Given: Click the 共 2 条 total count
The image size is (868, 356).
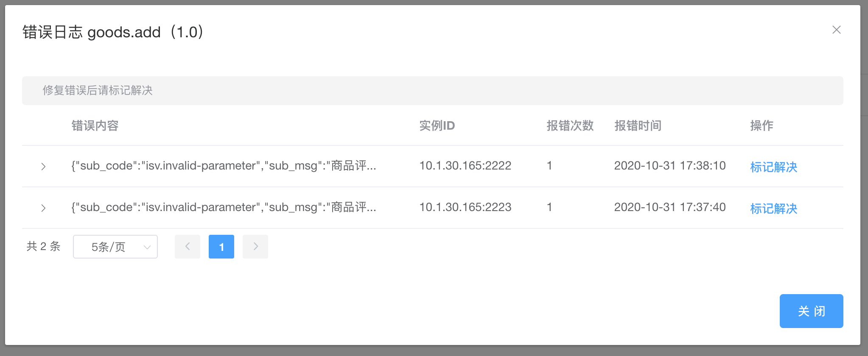Looking at the screenshot, I should [x=43, y=246].
